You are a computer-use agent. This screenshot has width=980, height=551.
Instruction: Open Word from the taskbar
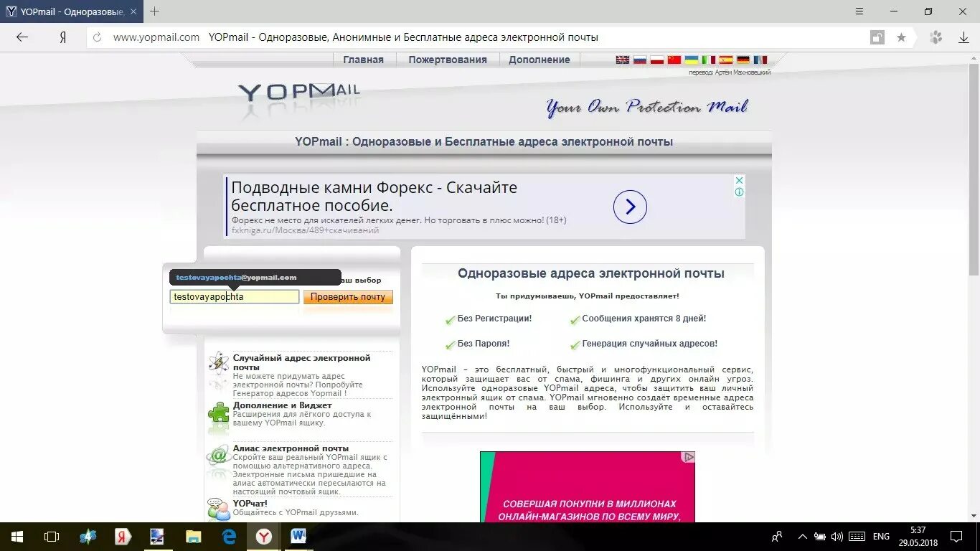[298, 537]
